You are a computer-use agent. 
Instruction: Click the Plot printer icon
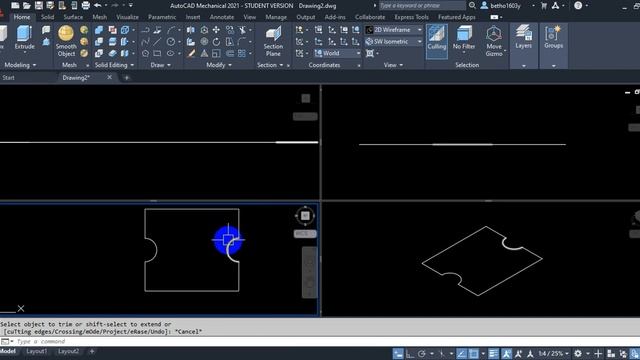tap(86, 6)
